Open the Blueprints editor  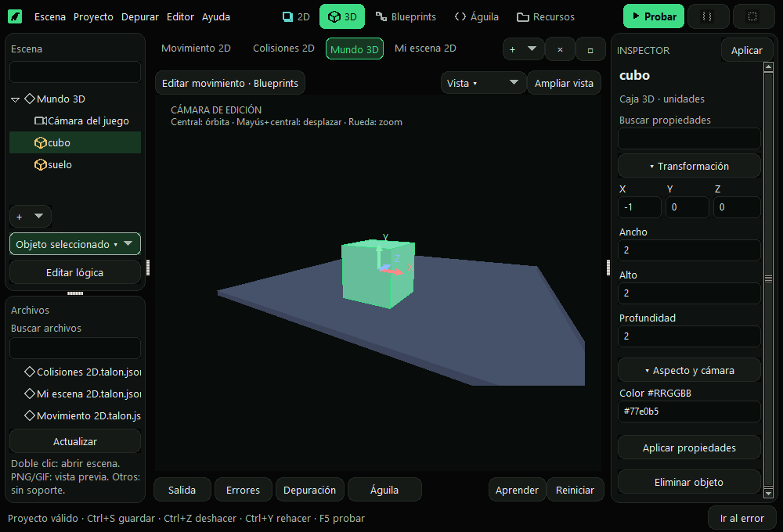406,16
